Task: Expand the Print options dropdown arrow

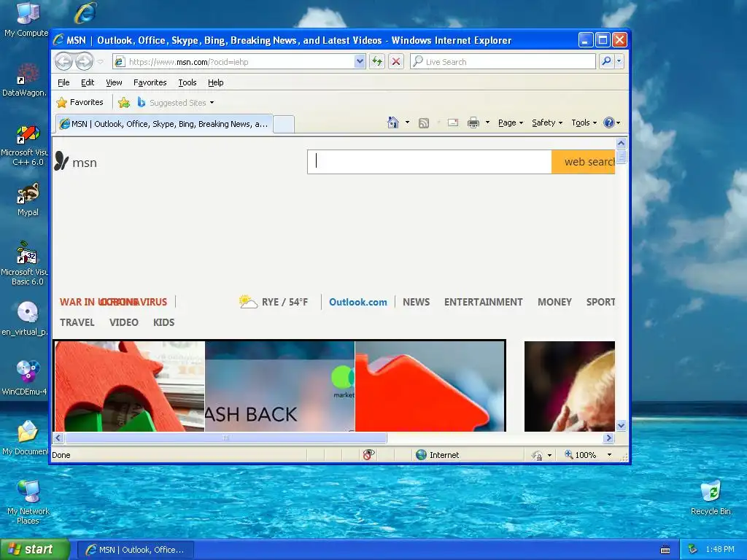Action: 487,122
